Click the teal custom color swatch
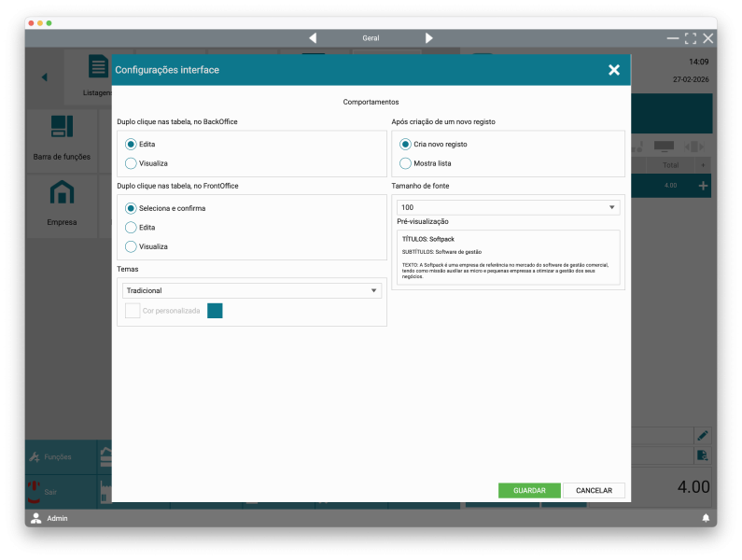 coord(215,311)
